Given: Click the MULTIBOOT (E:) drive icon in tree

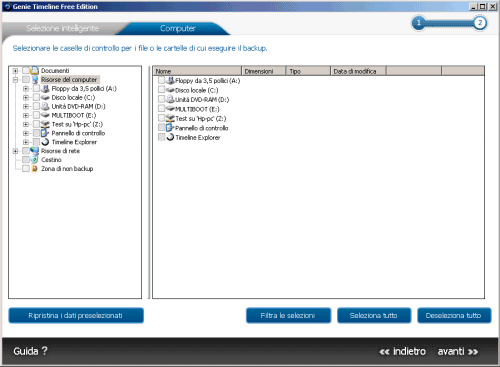Looking at the screenshot, I should 45,115.
